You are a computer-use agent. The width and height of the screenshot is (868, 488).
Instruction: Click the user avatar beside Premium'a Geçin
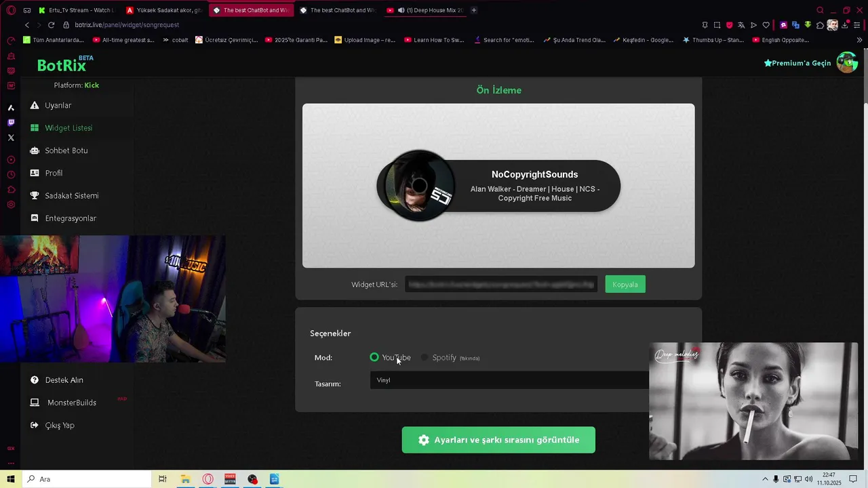pyautogui.click(x=847, y=62)
